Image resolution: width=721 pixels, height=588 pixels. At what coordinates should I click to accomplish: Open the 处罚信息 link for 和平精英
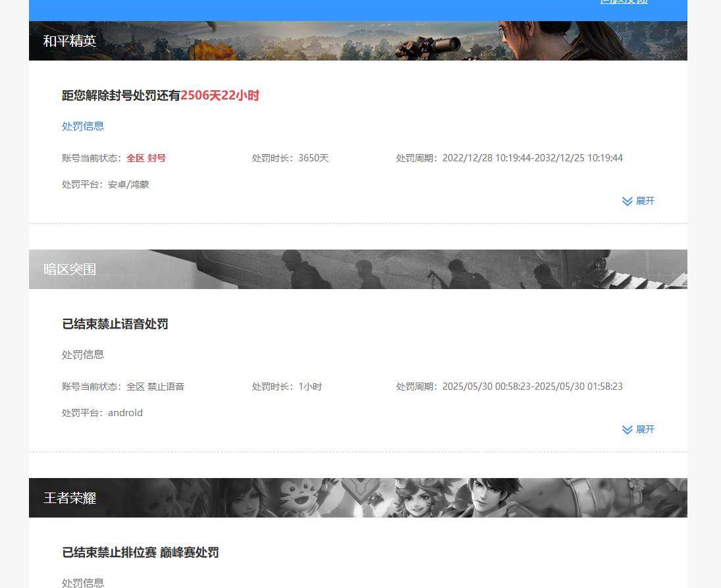coord(82,126)
